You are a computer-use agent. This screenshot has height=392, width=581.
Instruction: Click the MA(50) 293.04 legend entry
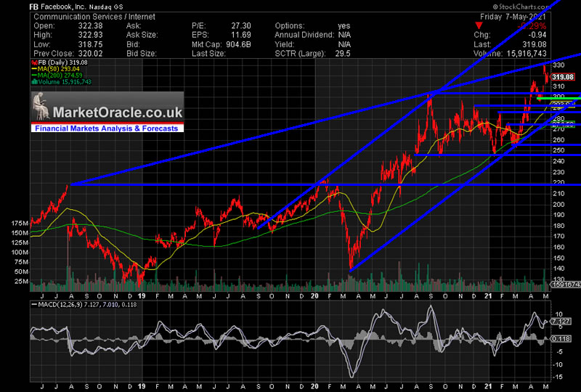[56, 69]
